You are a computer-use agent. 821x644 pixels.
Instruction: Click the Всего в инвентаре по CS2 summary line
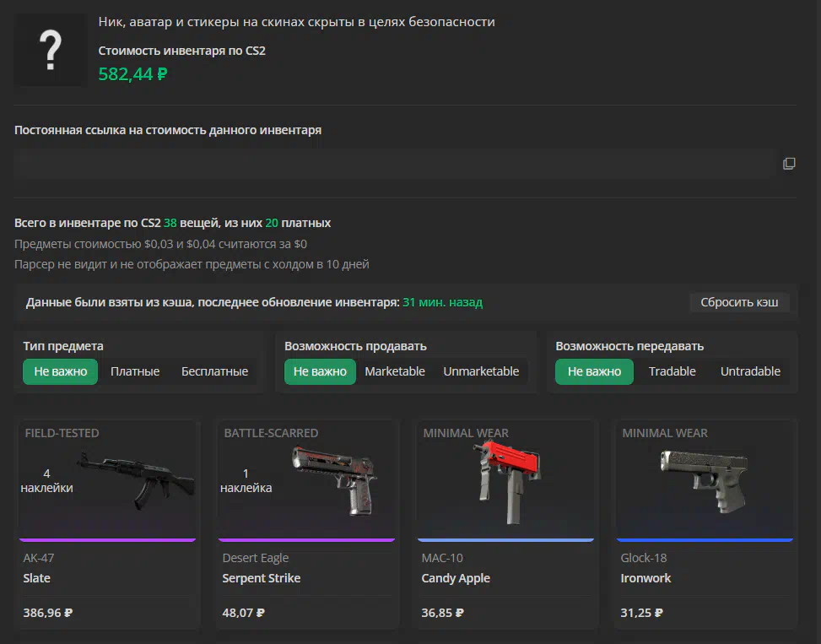click(x=172, y=223)
